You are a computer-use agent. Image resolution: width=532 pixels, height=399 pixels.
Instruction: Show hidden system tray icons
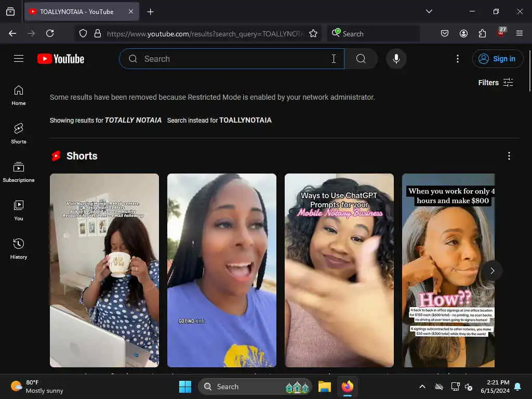(422, 387)
